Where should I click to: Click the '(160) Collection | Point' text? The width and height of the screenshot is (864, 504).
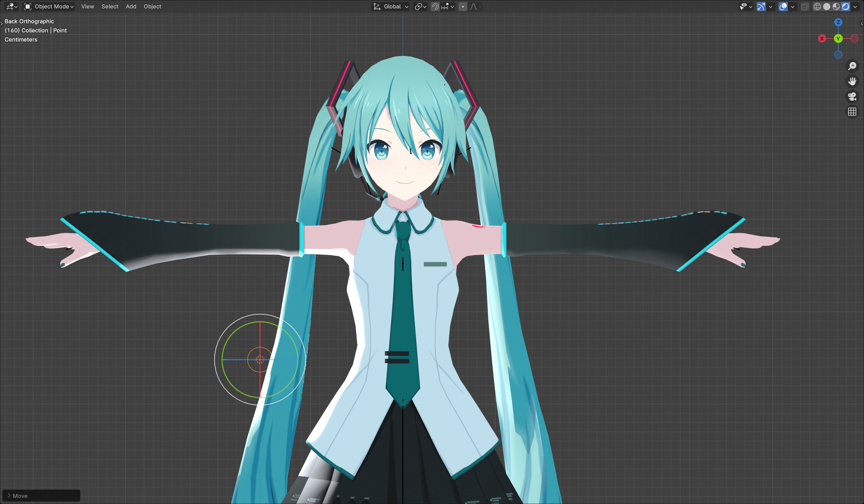coord(36,30)
